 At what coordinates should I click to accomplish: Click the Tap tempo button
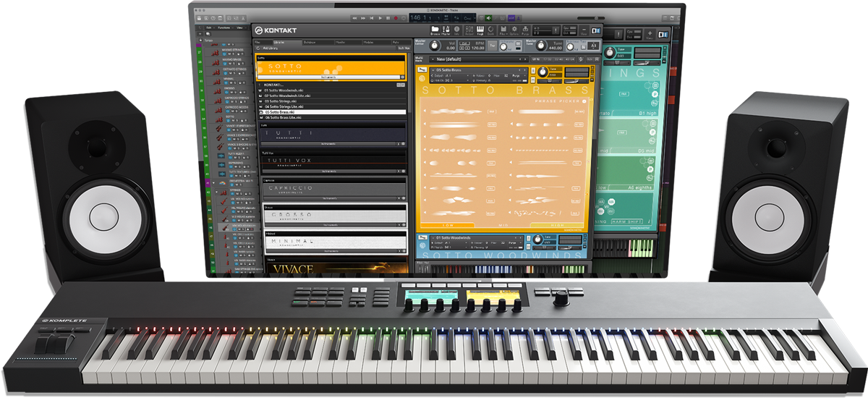click(x=493, y=46)
